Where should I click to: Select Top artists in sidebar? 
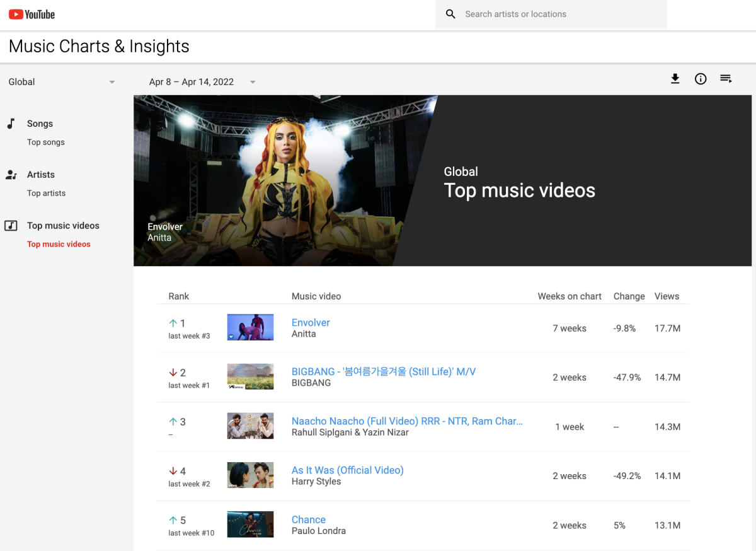coord(46,194)
